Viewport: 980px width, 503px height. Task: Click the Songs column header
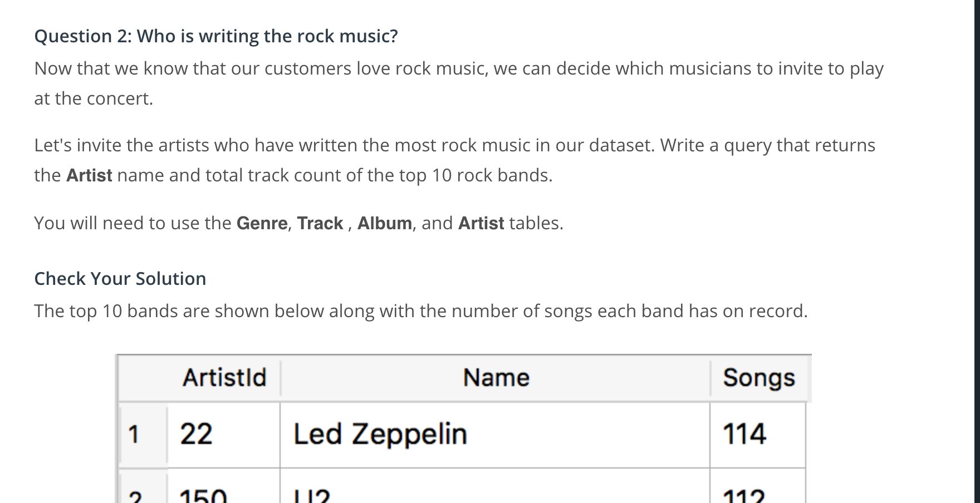[758, 378]
